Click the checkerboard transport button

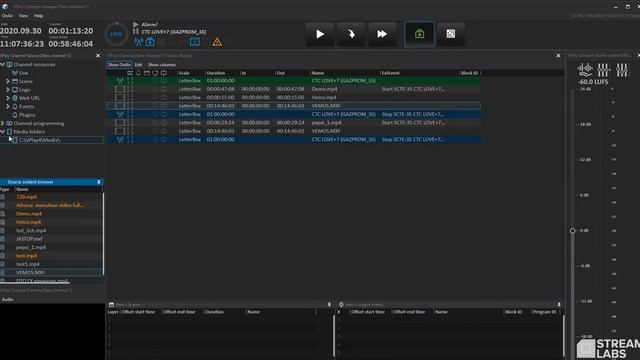451,34
